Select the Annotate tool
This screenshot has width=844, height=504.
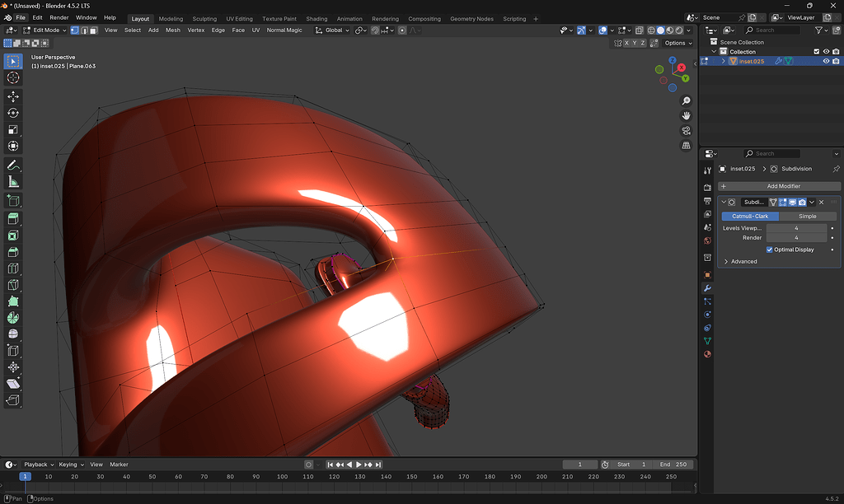pyautogui.click(x=13, y=166)
